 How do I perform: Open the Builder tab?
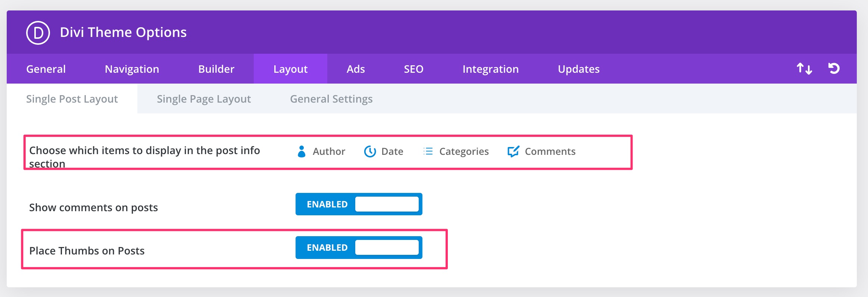click(x=216, y=69)
